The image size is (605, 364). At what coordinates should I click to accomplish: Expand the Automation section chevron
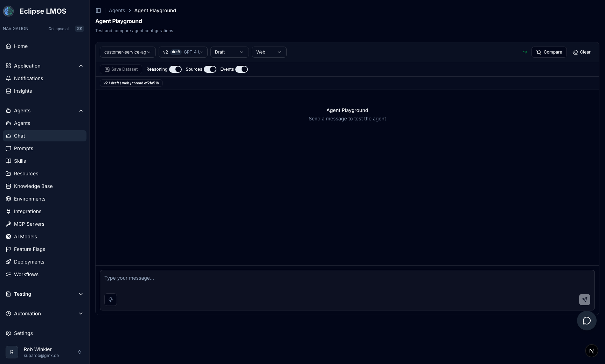pos(81,314)
